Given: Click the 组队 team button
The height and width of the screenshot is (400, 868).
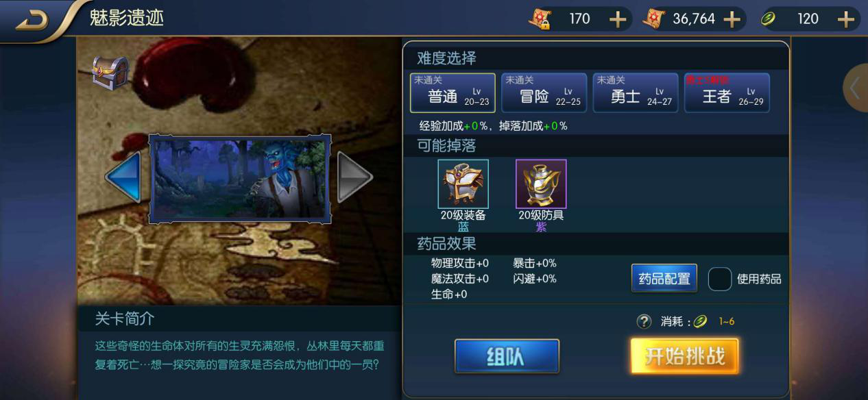Looking at the screenshot, I should point(507,356).
